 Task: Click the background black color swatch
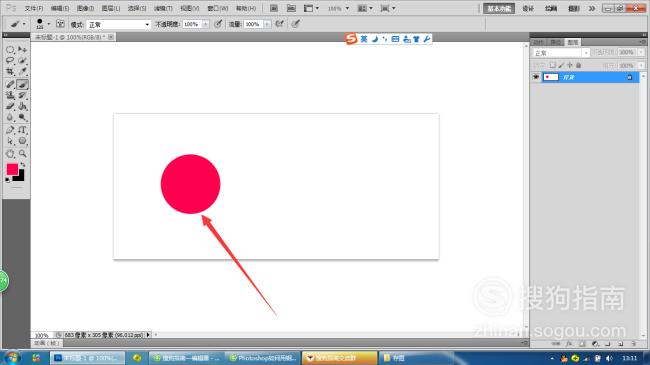pyautogui.click(x=21, y=178)
